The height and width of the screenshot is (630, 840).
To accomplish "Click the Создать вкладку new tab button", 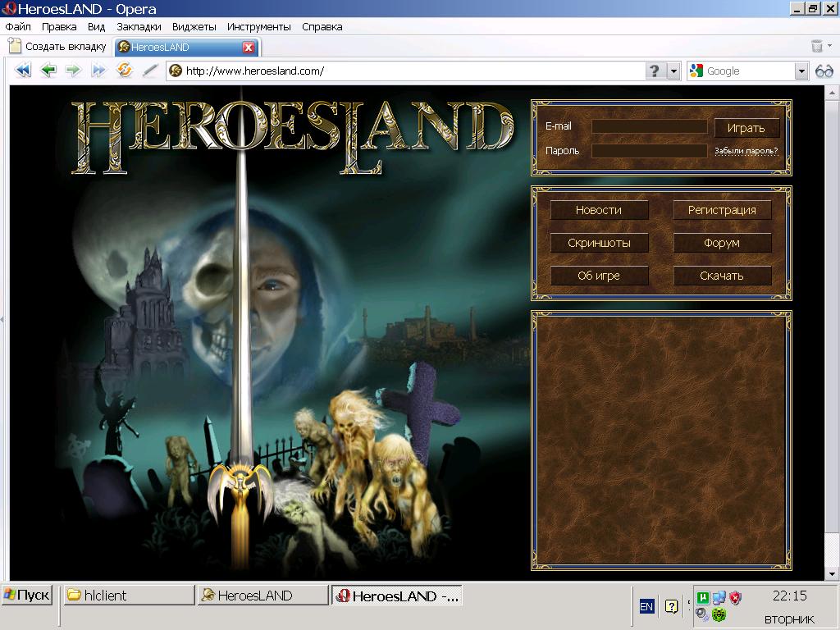I will pyautogui.click(x=57, y=47).
